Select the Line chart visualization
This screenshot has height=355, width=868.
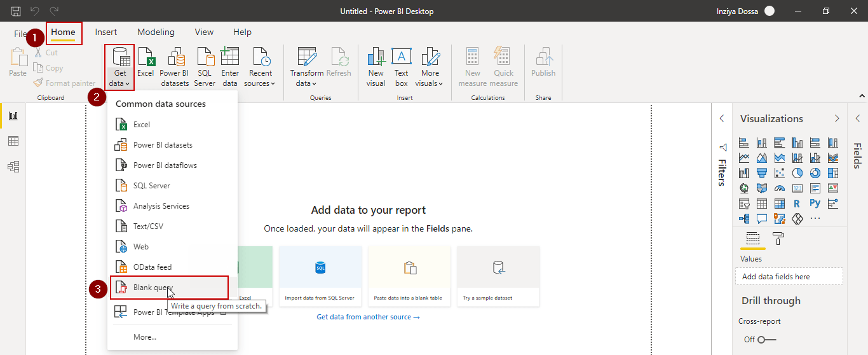[744, 158]
